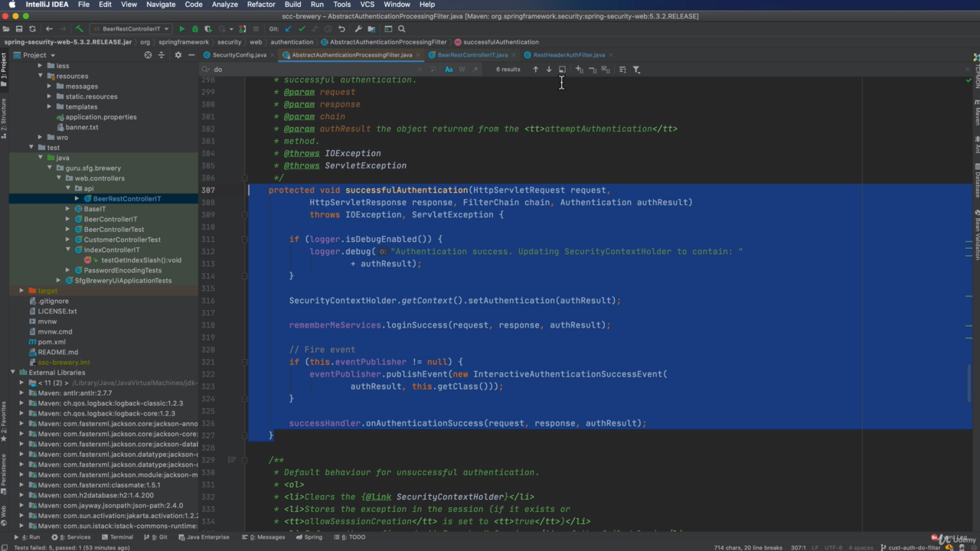This screenshot has height=551, width=980.
Task: Open Project panel settings gear
Action: [x=178, y=55]
